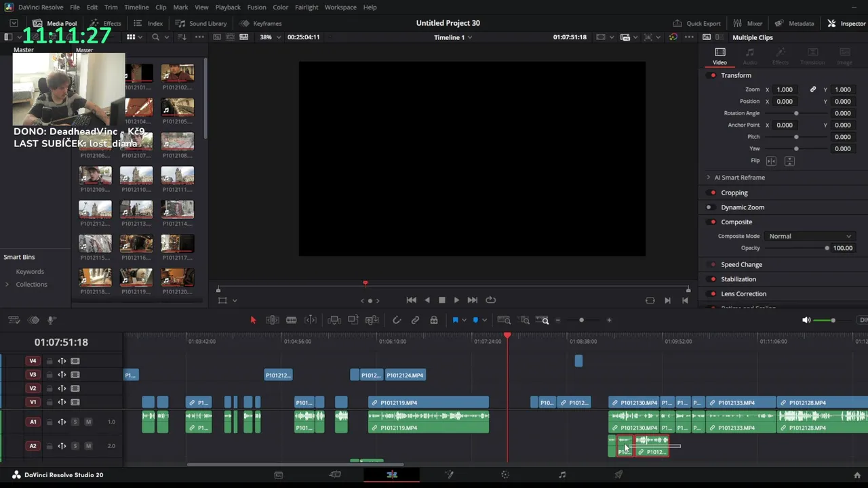Click Custom Zoom magnifier icon
This screenshot has height=488, width=868.
tap(542, 320)
